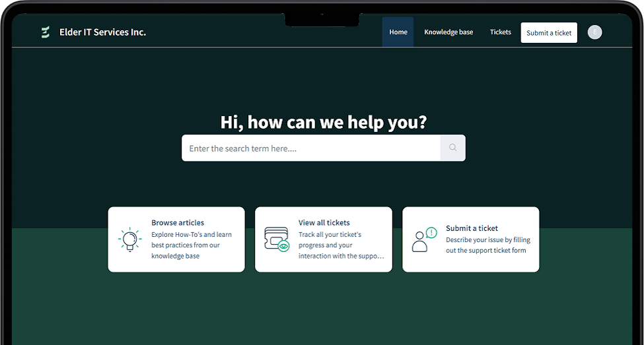Click the Elder IT Services Inc. name
The height and width of the screenshot is (345, 644).
click(x=102, y=32)
